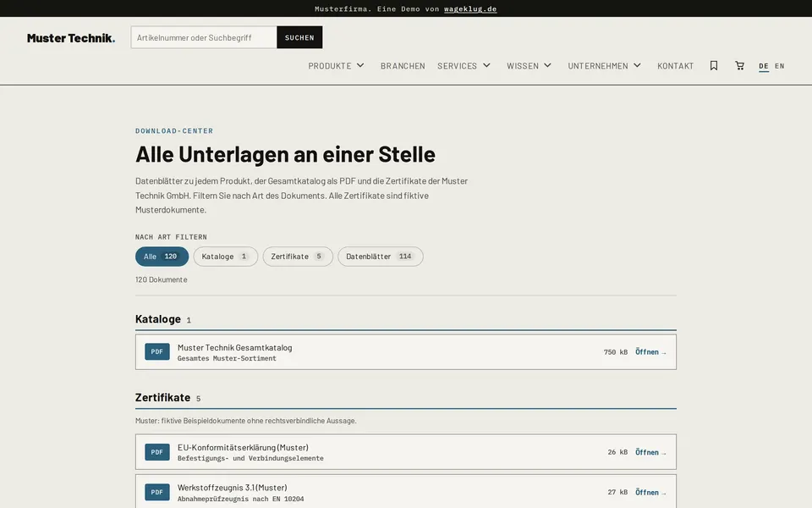Switch language to EN
Image resolution: width=812 pixels, height=508 pixels.
(x=779, y=66)
